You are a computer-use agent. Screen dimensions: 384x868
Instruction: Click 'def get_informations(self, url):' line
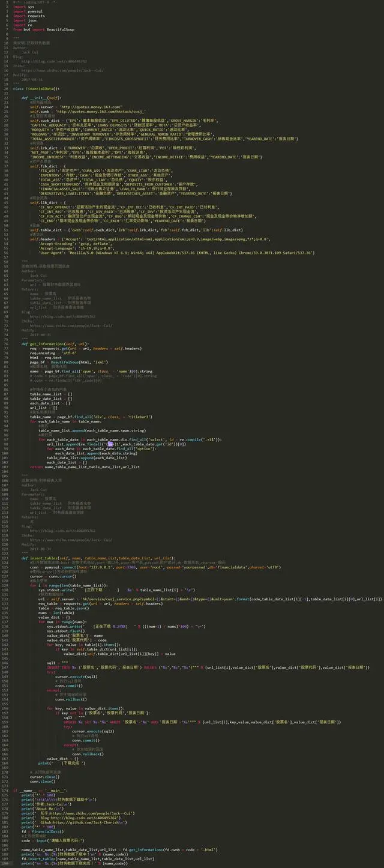pos(56,344)
